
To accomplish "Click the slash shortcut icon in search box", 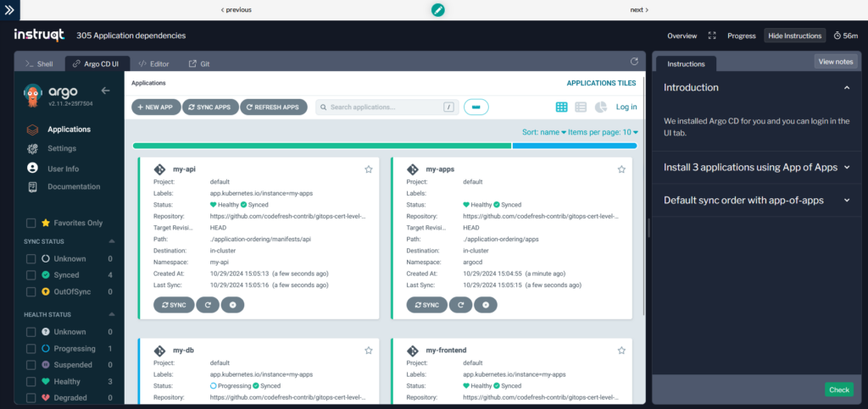I will pyautogui.click(x=448, y=108).
